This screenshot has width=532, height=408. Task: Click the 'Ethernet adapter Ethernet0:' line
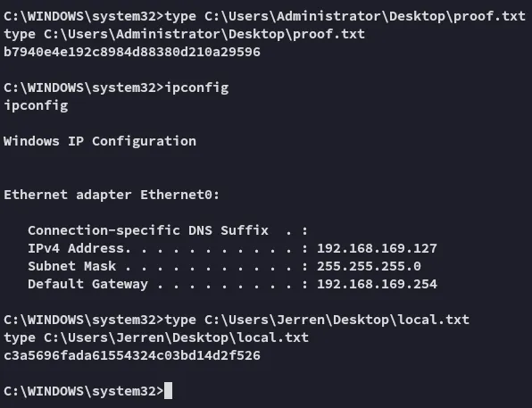[x=112, y=195]
